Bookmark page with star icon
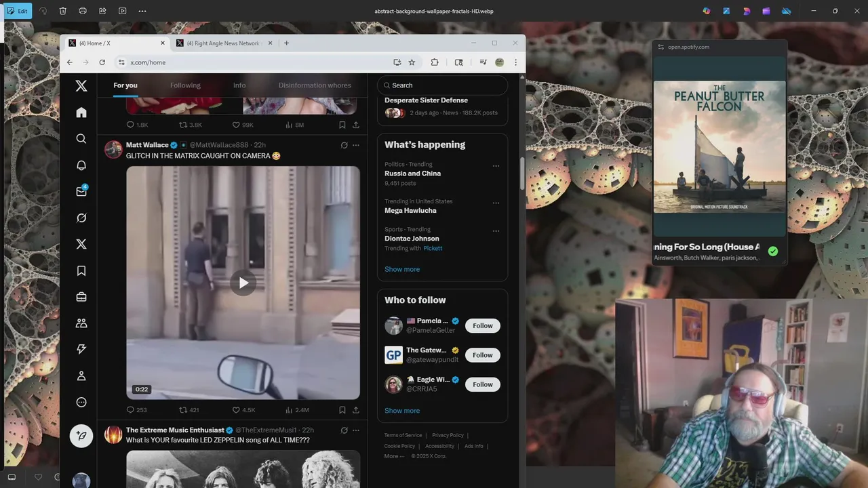 coord(412,62)
